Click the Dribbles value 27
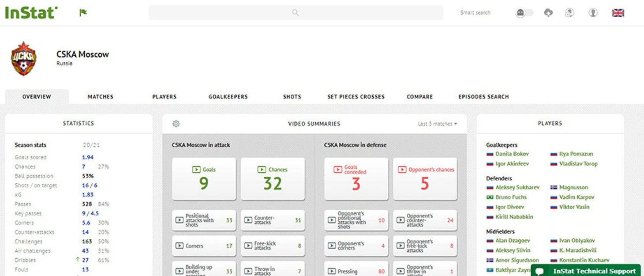This screenshot has width=644, height=276. coord(85,260)
